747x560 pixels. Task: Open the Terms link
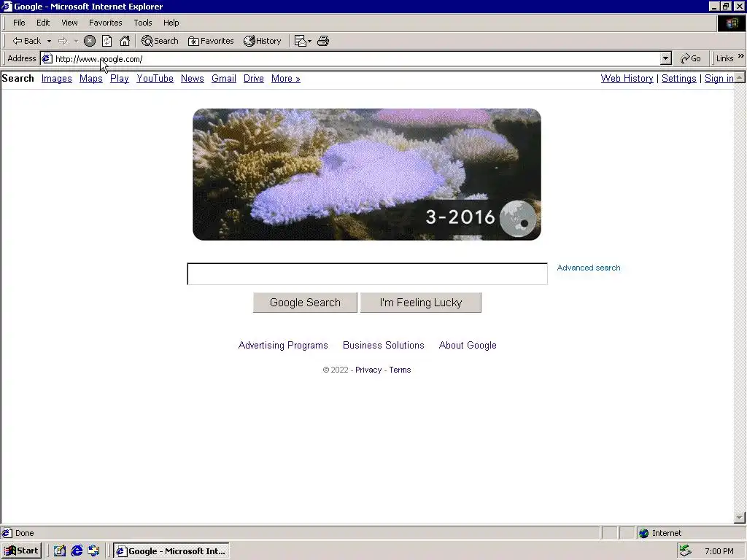coord(400,370)
